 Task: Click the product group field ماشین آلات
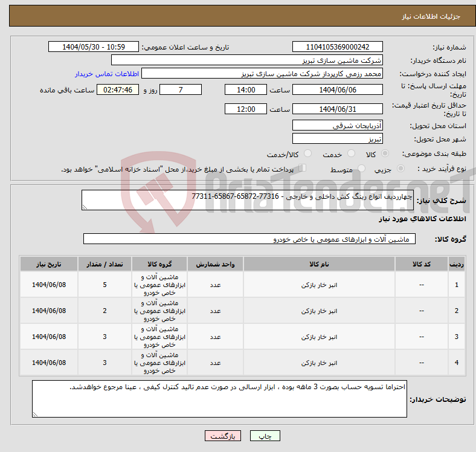pyautogui.click(x=249, y=239)
